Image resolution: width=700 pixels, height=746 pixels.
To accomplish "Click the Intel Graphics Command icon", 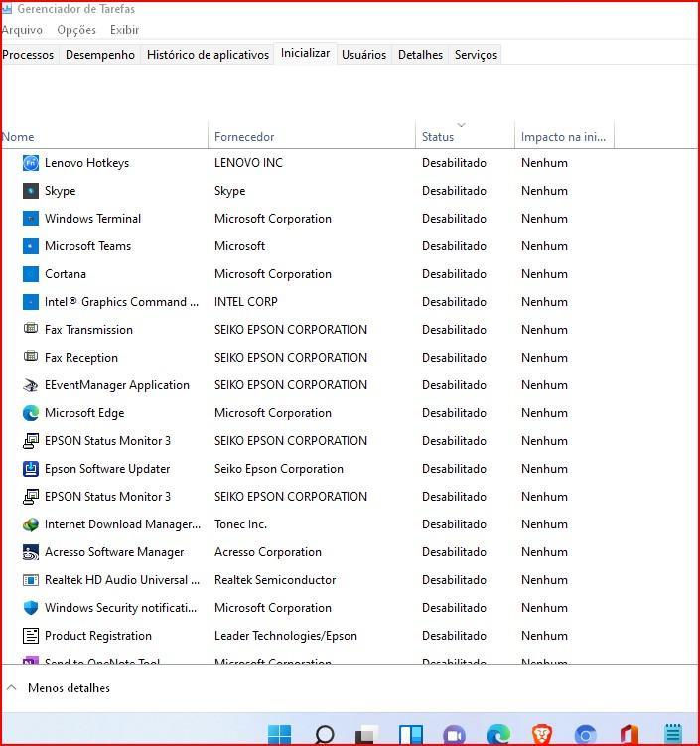I will [x=31, y=302].
